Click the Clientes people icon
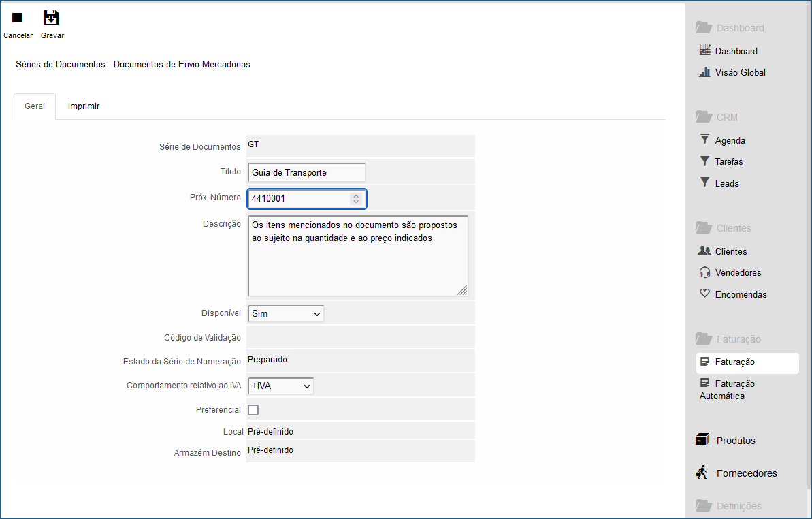 pyautogui.click(x=704, y=251)
